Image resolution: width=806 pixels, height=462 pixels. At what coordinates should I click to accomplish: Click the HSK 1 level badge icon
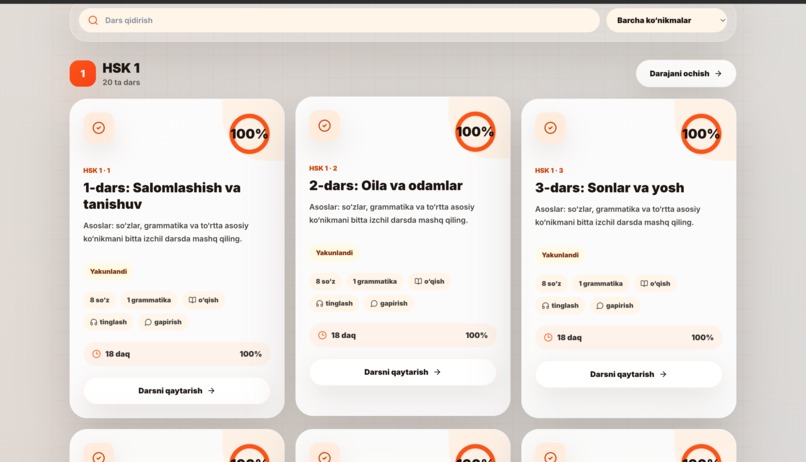click(x=83, y=73)
